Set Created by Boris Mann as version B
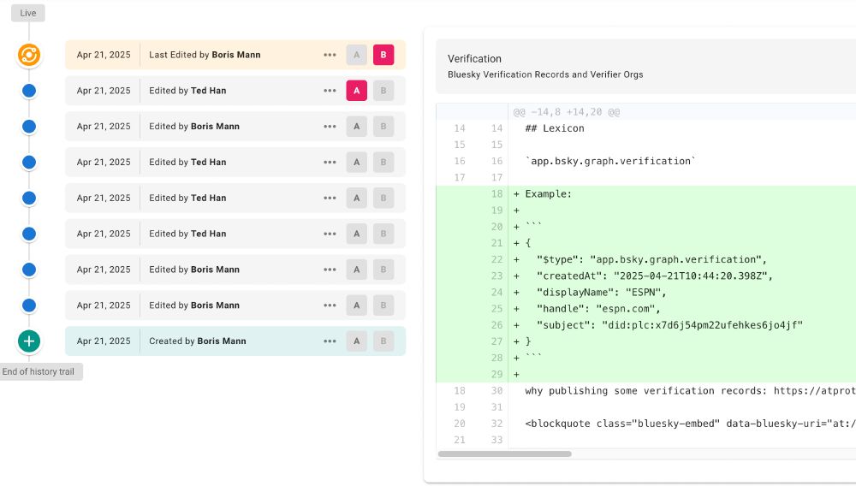856x504 pixels. click(383, 341)
